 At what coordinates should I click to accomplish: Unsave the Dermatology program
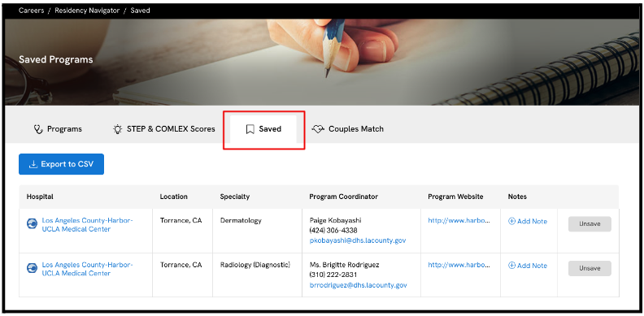click(x=590, y=224)
